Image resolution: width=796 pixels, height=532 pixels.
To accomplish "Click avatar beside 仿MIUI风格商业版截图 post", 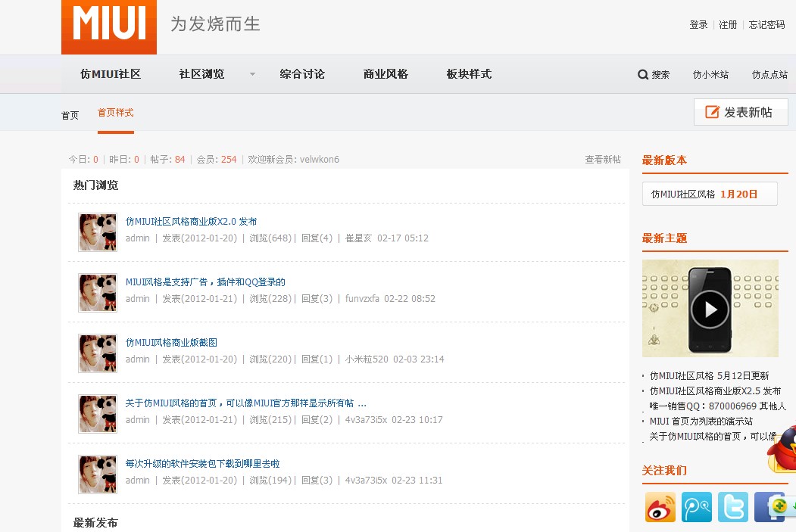I will 98,353.
